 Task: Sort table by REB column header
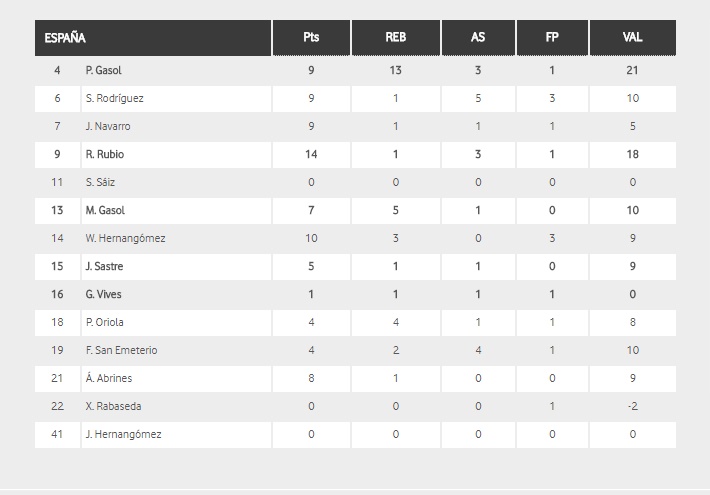pos(396,38)
